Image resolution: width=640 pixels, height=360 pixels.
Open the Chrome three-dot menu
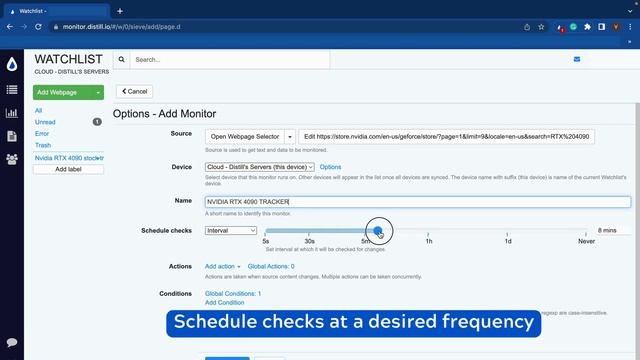(630, 27)
